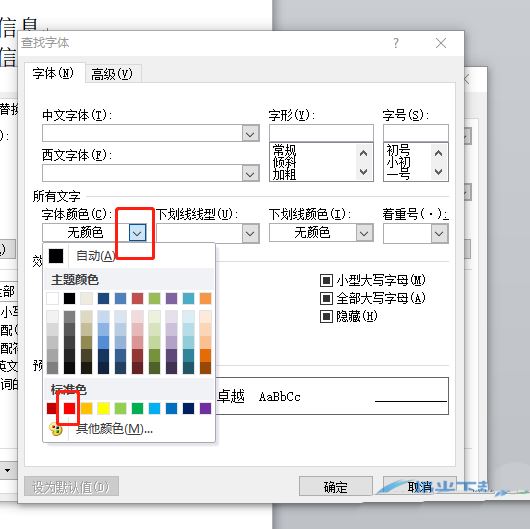530x529 pixels.
Task: Select orange standard color
Action: coord(87,408)
